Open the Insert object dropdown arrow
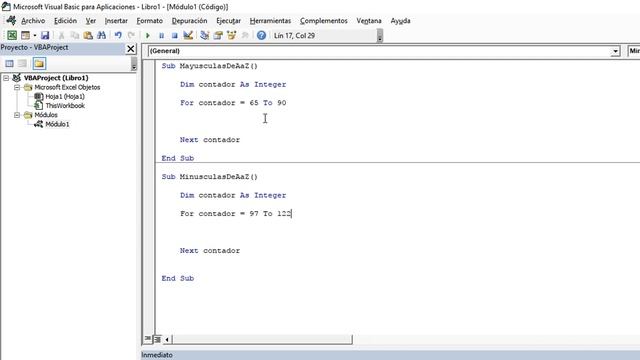The height and width of the screenshot is (360, 640). [x=35, y=36]
